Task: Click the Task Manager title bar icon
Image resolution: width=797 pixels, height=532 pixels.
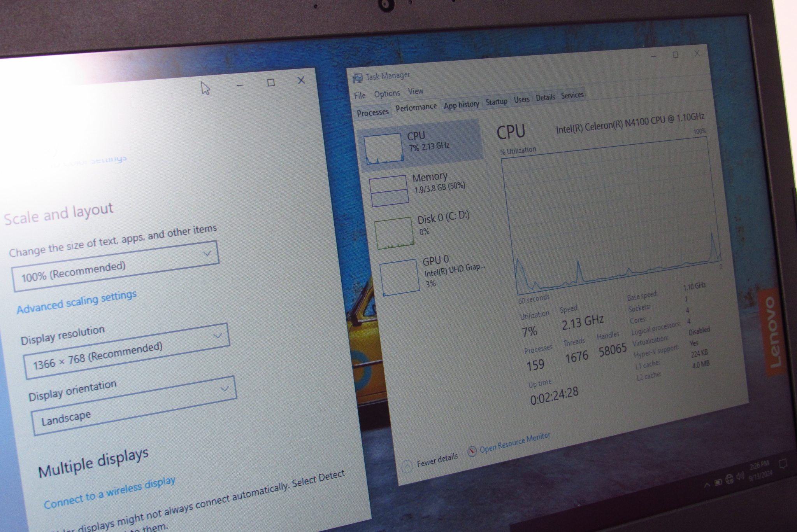Action: [x=357, y=78]
